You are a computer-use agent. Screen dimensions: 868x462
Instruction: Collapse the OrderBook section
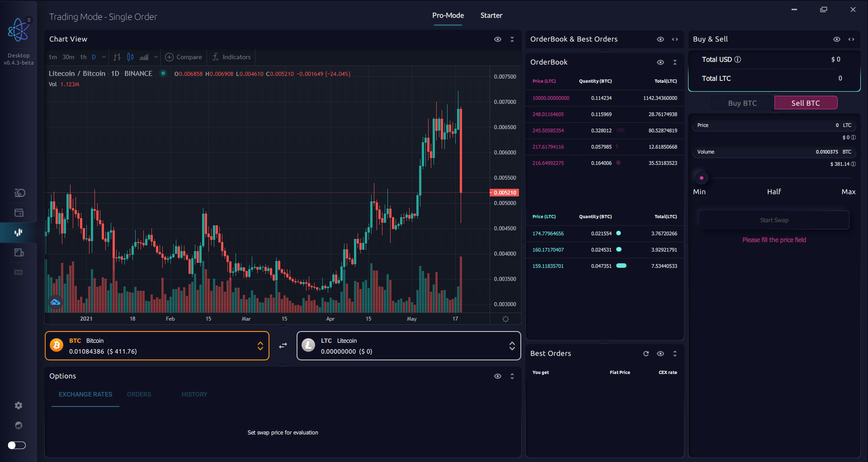click(675, 62)
